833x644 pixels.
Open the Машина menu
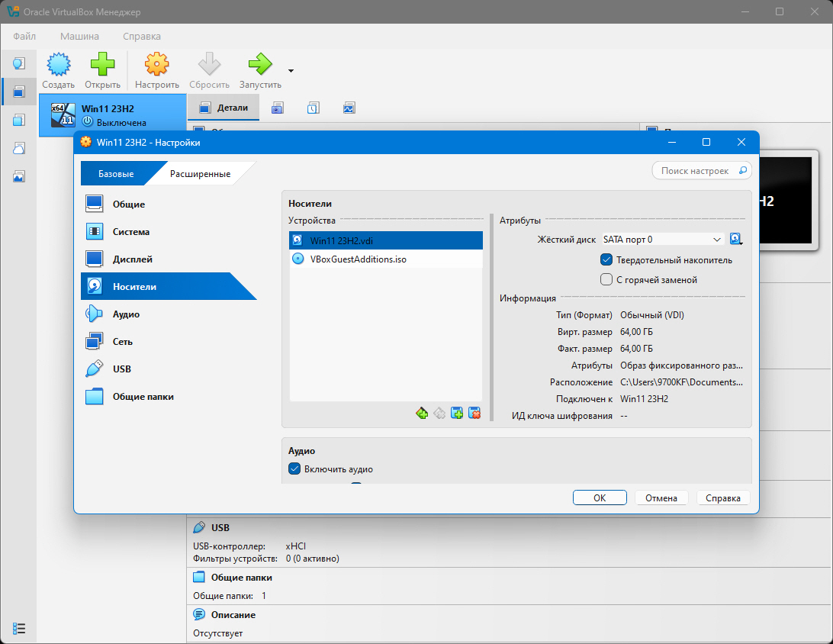[x=79, y=36]
